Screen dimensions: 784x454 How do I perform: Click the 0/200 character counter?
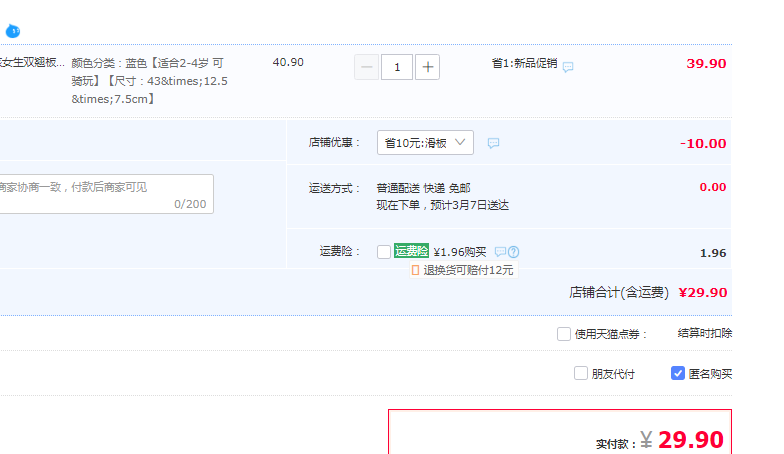tap(190, 204)
